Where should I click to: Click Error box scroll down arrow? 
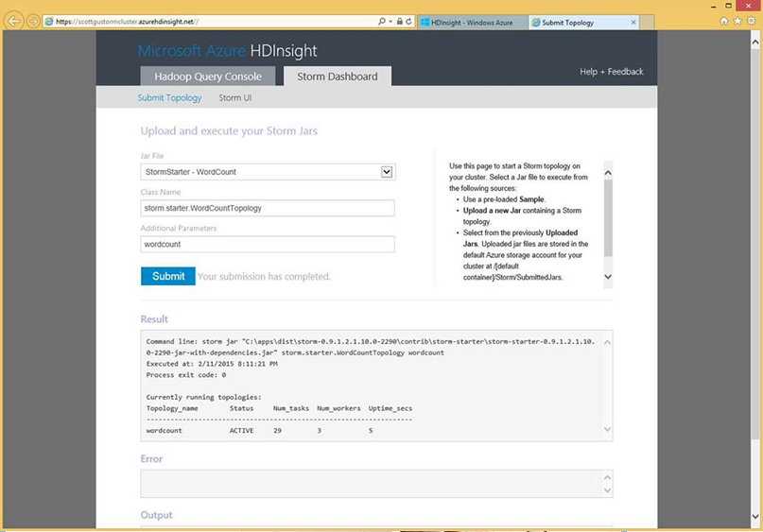click(x=607, y=490)
